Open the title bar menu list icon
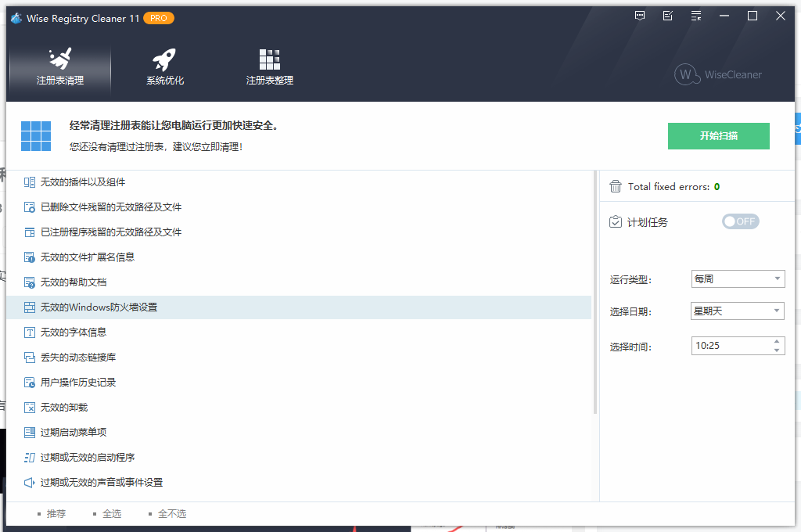The image size is (801, 532). [695, 16]
